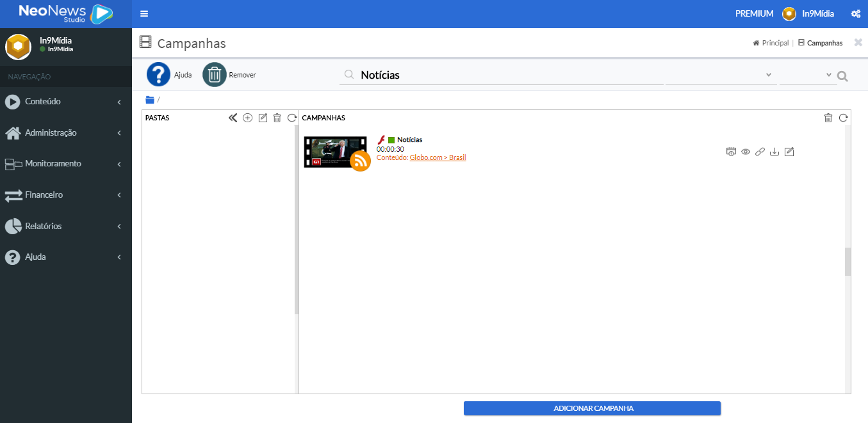Image resolution: width=868 pixels, height=423 pixels.
Task: Toggle the hamburger sidebar menu
Action: pyautogui.click(x=144, y=14)
